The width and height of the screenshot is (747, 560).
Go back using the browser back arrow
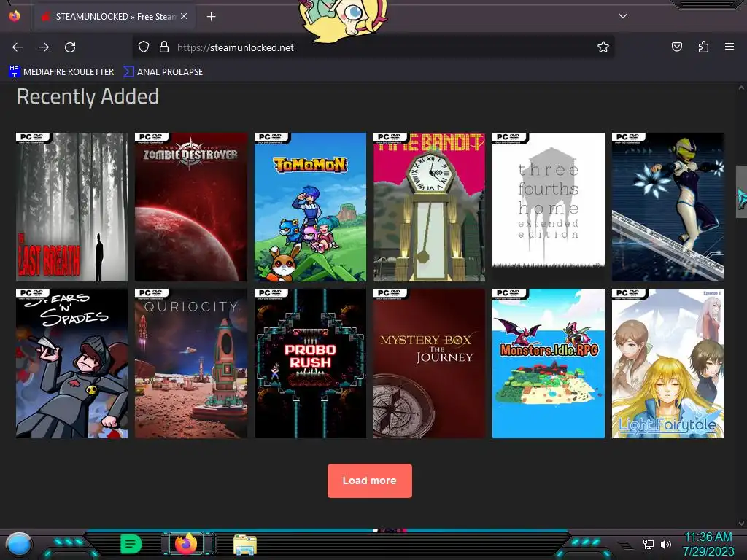click(18, 47)
